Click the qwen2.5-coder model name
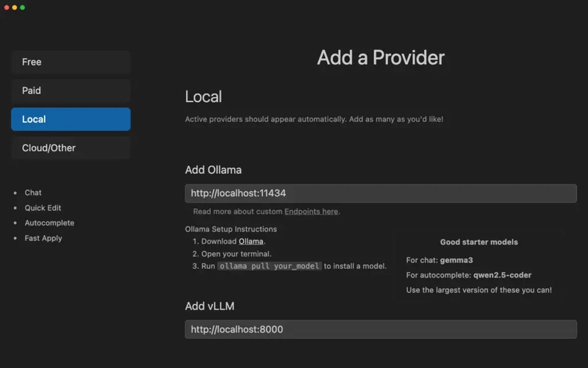This screenshot has width=588, height=368. (502, 275)
